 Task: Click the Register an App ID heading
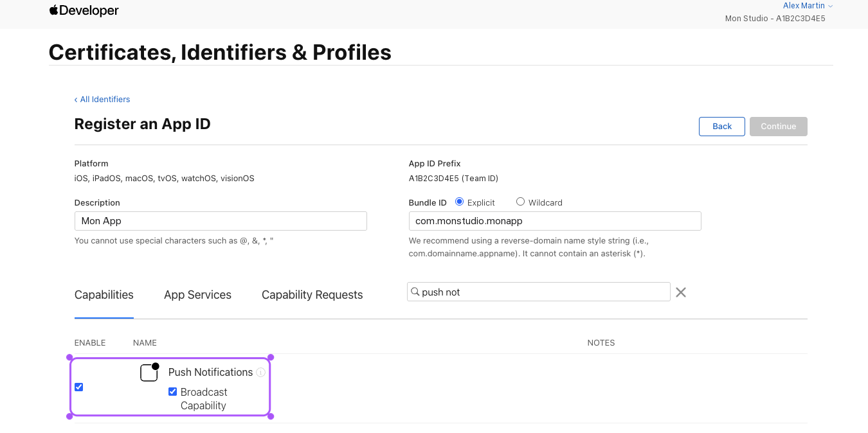coord(143,124)
